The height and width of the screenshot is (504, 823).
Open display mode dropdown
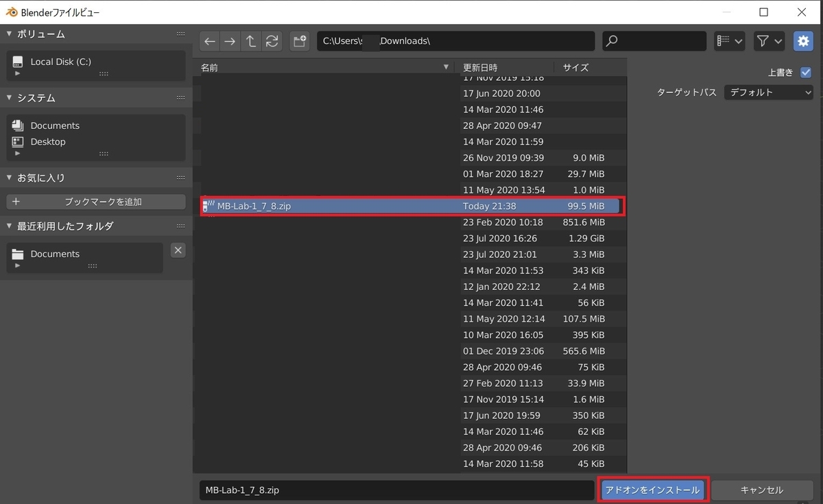[730, 41]
